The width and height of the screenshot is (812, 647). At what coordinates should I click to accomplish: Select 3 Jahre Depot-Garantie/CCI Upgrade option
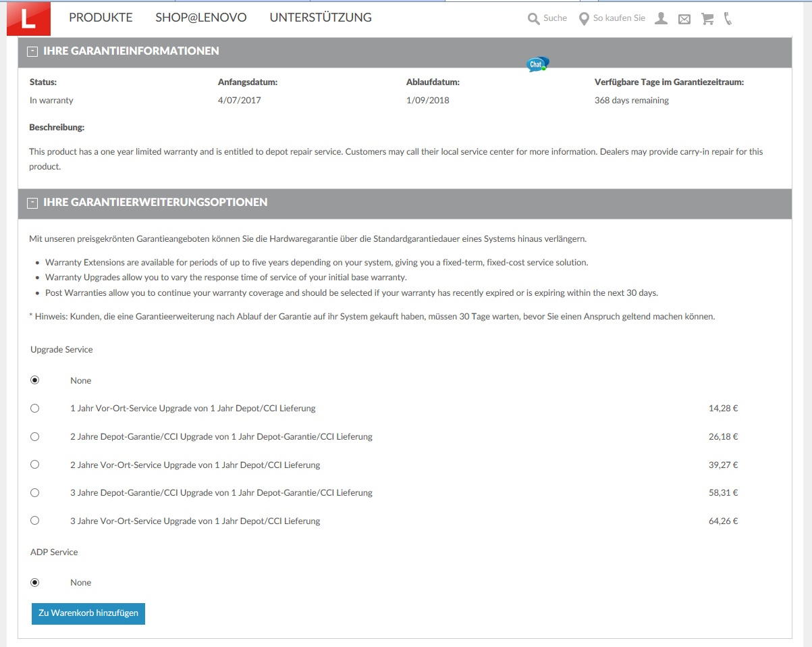click(x=35, y=492)
